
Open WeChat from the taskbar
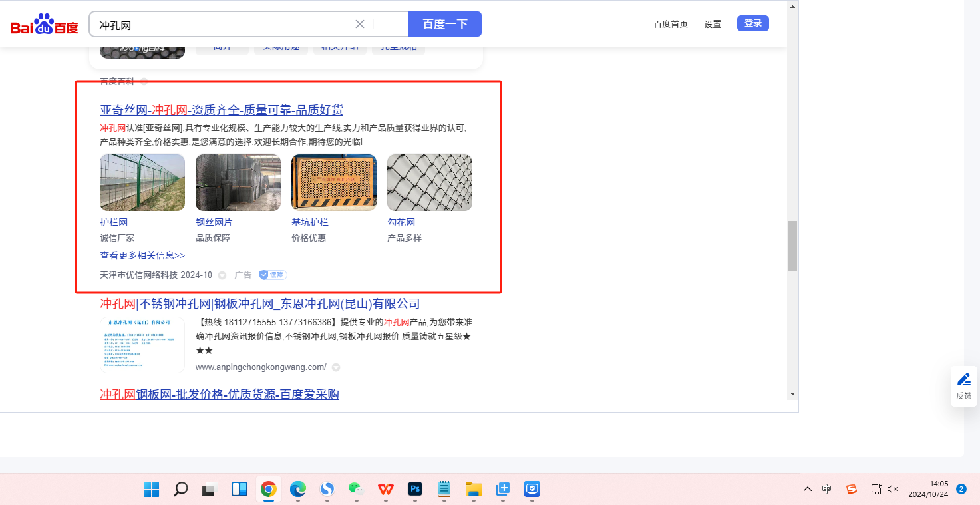coord(356,490)
